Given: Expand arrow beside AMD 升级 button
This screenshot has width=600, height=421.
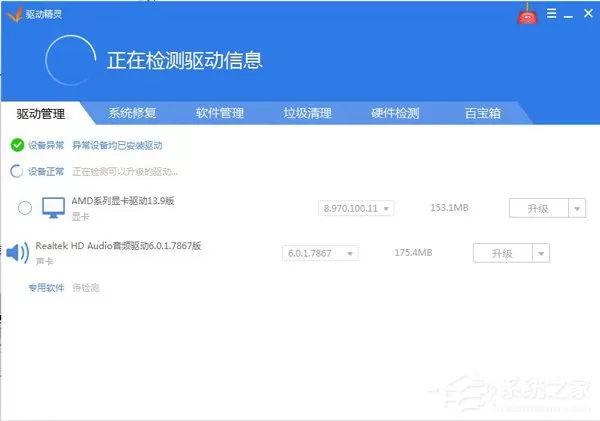Looking at the screenshot, I should pyautogui.click(x=577, y=208).
